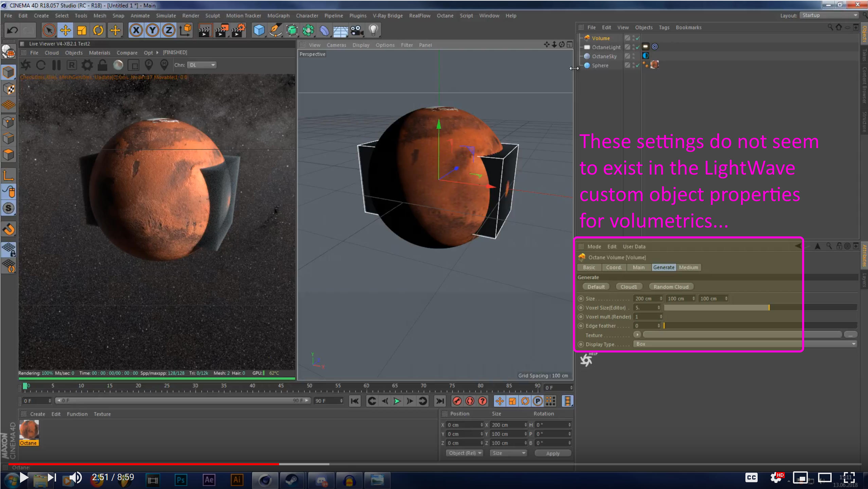This screenshot has width=868, height=489.
Task: Add a Cube primitive object
Action: pyautogui.click(x=259, y=31)
